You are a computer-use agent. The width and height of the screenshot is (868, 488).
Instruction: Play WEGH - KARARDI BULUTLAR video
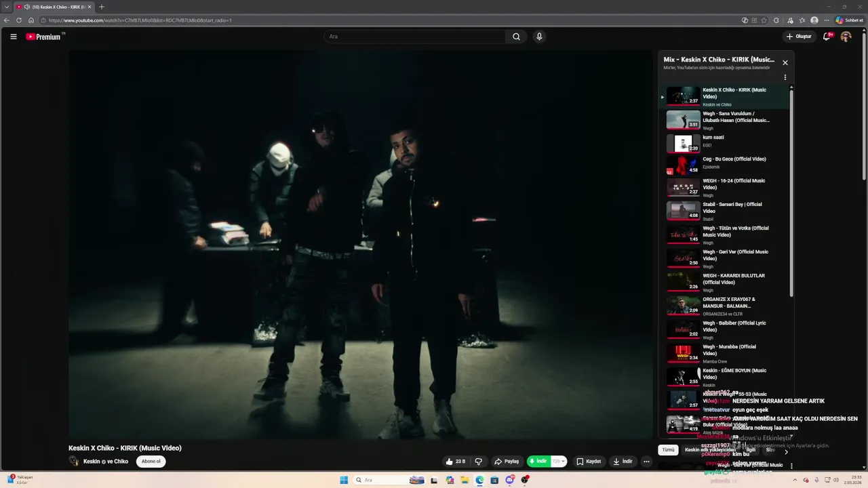pos(724,283)
